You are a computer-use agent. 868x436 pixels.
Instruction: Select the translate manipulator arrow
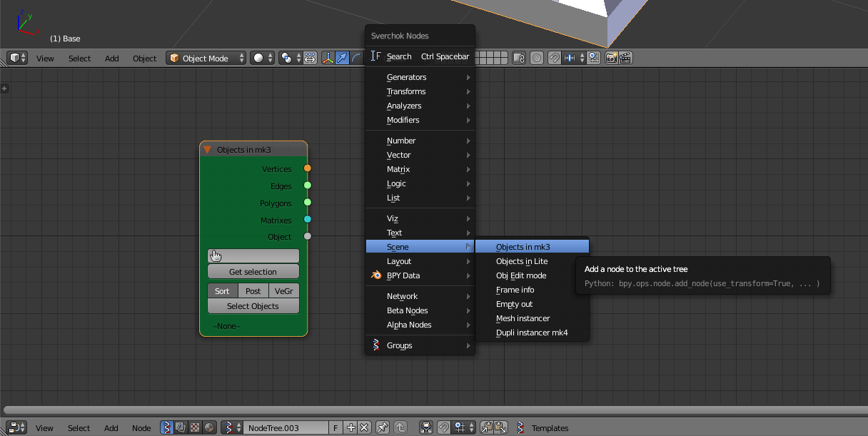pos(343,58)
